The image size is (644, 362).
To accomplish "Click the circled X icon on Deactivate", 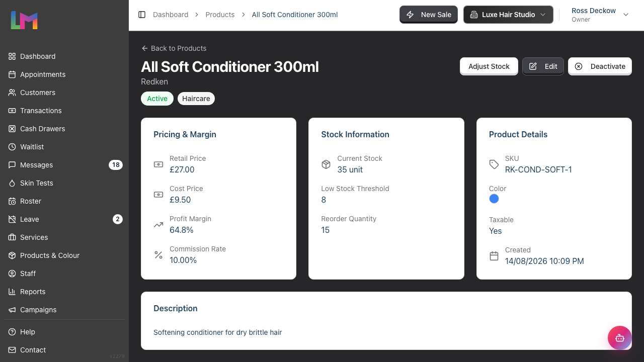I will point(579,66).
